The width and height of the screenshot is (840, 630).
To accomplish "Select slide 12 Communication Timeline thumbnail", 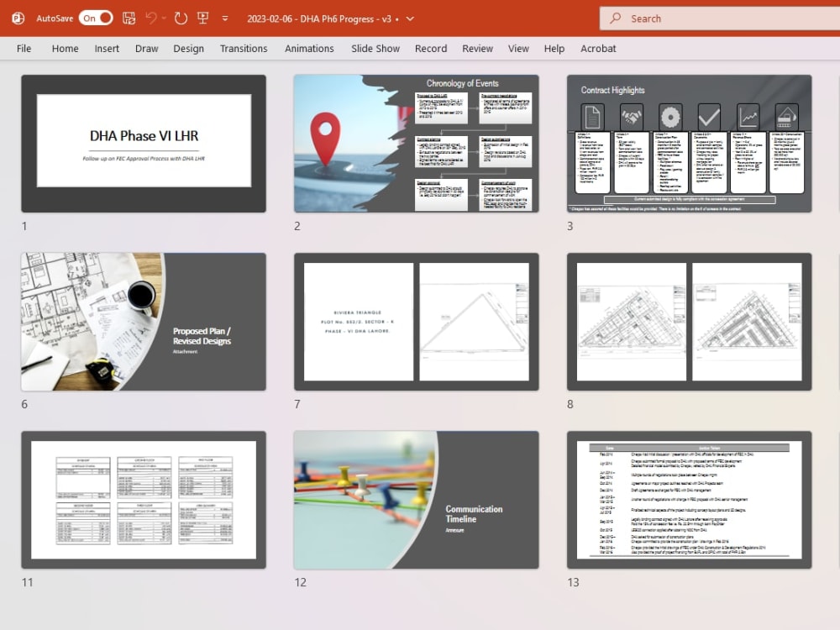I will pyautogui.click(x=417, y=500).
